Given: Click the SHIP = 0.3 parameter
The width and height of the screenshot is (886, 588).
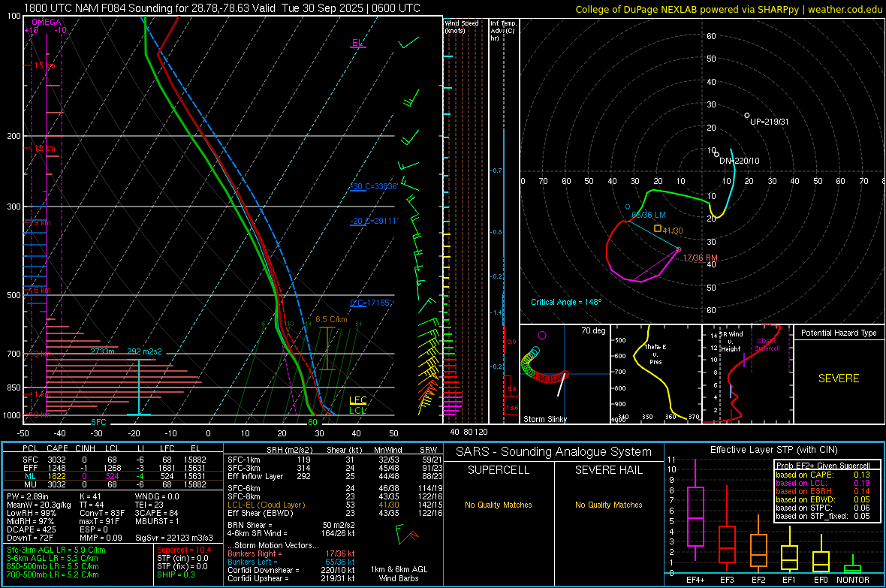Looking at the screenshot, I should tap(176, 575).
